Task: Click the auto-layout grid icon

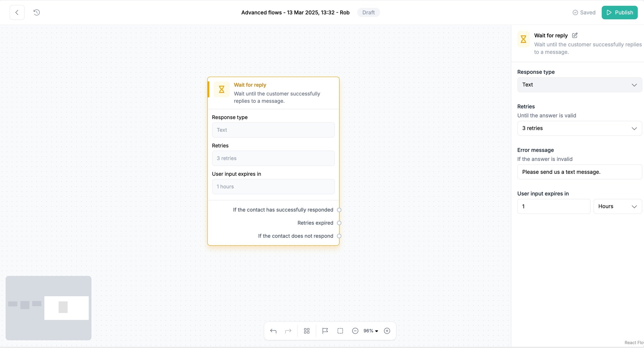Action: click(x=307, y=331)
